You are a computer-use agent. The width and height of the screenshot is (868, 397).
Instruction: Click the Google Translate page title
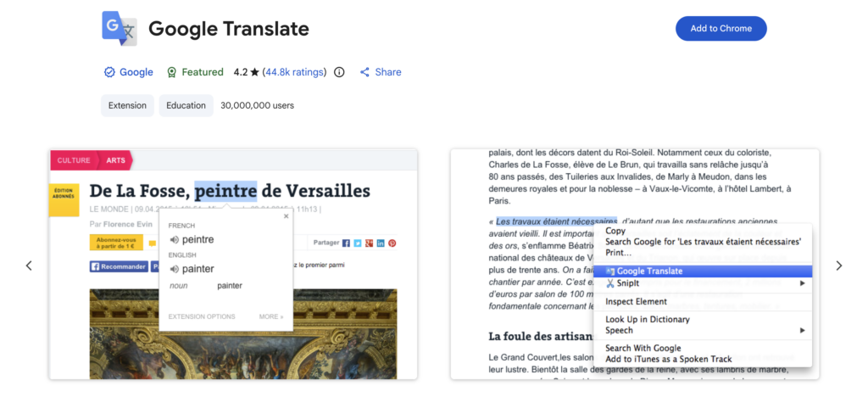point(229,28)
